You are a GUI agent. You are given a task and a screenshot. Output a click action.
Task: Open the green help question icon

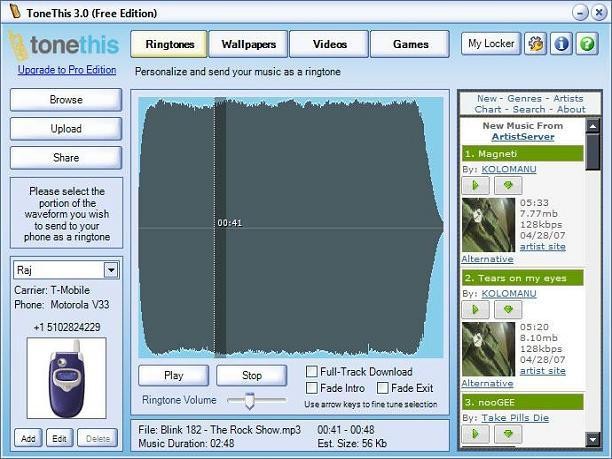point(587,44)
